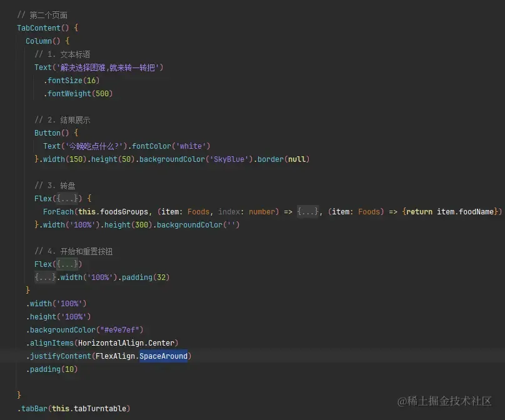Screen dimensions: 505x420
Task: Expand folded braces after first Flex(
Action: [x=67, y=198]
